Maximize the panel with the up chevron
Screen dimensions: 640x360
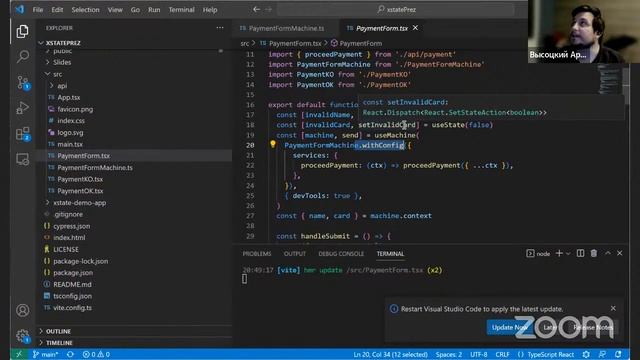click(x=608, y=253)
